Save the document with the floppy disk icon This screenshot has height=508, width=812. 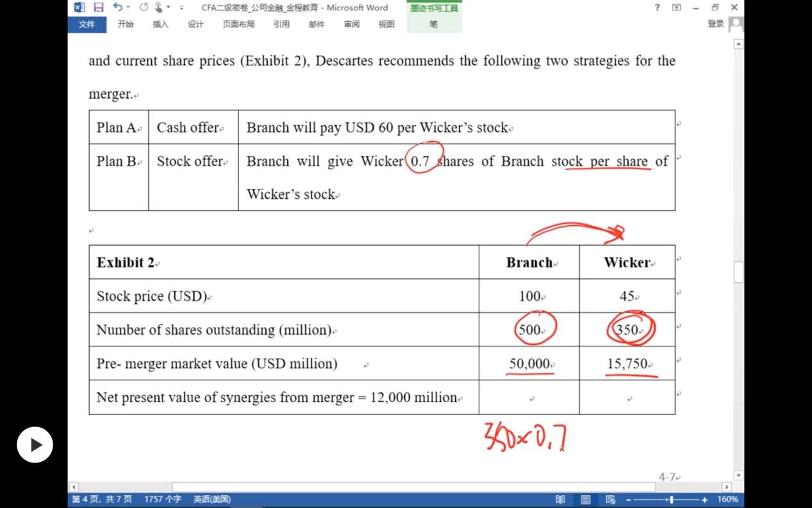click(98, 8)
